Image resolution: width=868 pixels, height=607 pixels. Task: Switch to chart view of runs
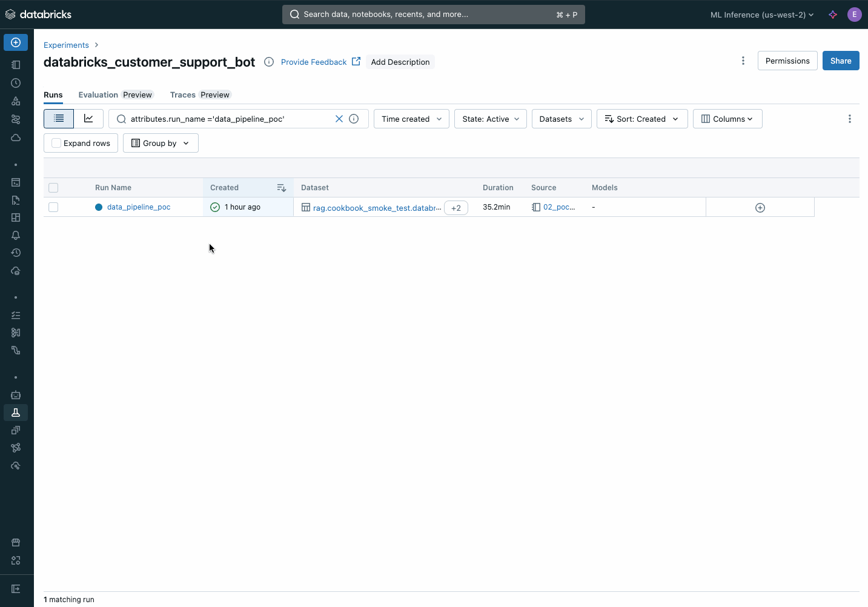(x=88, y=119)
